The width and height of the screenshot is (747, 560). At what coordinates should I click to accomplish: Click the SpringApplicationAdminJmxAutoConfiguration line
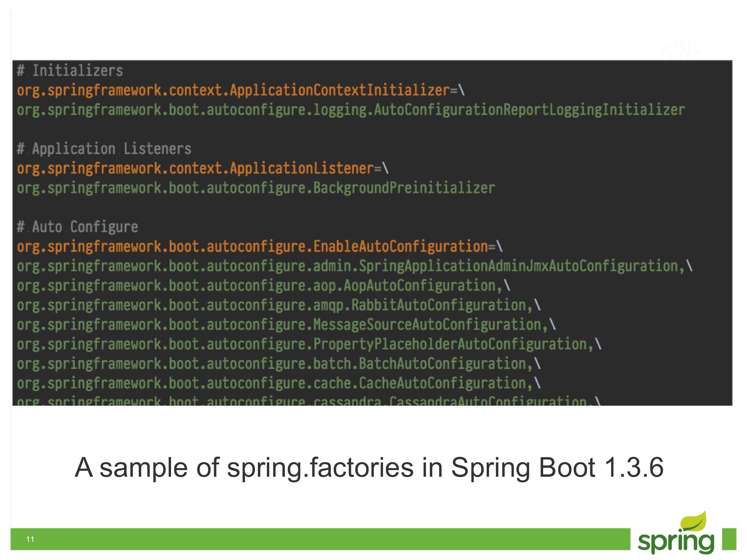(354, 266)
